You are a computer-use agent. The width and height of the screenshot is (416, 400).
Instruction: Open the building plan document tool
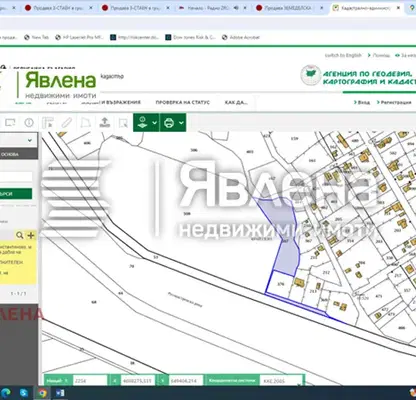point(48,123)
